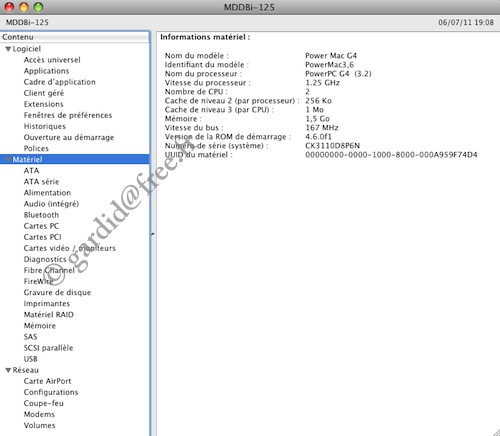Image resolution: width=500 pixels, height=436 pixels.
Task: Select Ouverture au démarrage entry
Action: pyautogui.click(x=69, y=137)
